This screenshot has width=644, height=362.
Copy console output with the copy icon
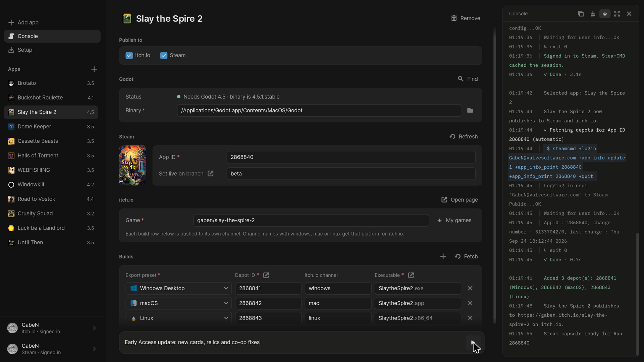point(581,14)
